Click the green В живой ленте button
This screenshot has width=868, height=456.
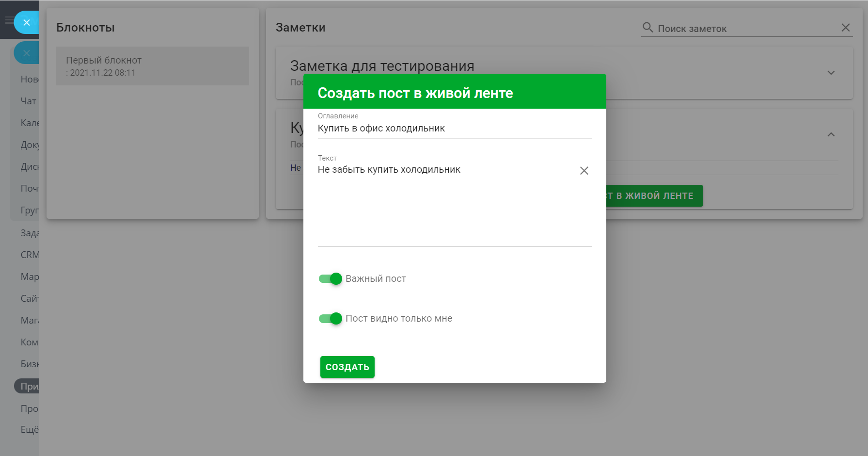point(654,196)
